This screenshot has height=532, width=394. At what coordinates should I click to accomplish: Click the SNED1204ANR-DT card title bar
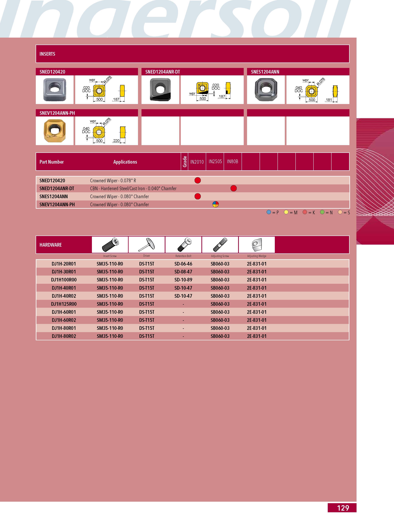192,72
